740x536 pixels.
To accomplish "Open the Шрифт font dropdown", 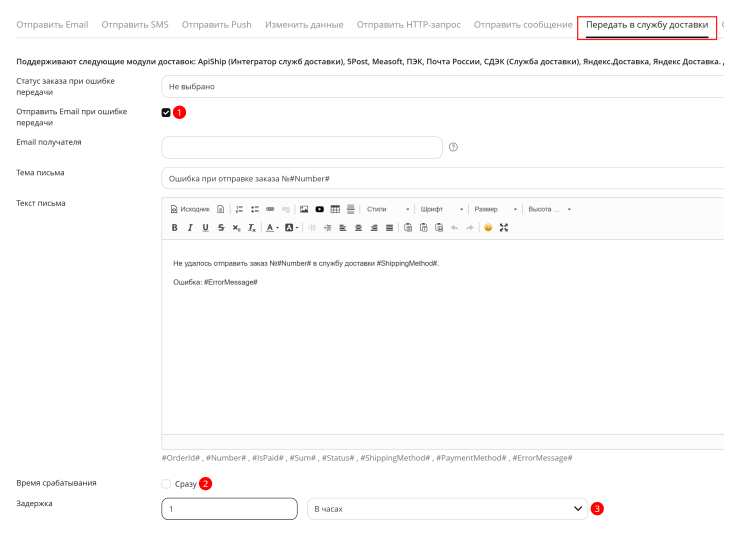I will (x=442, y=209).
